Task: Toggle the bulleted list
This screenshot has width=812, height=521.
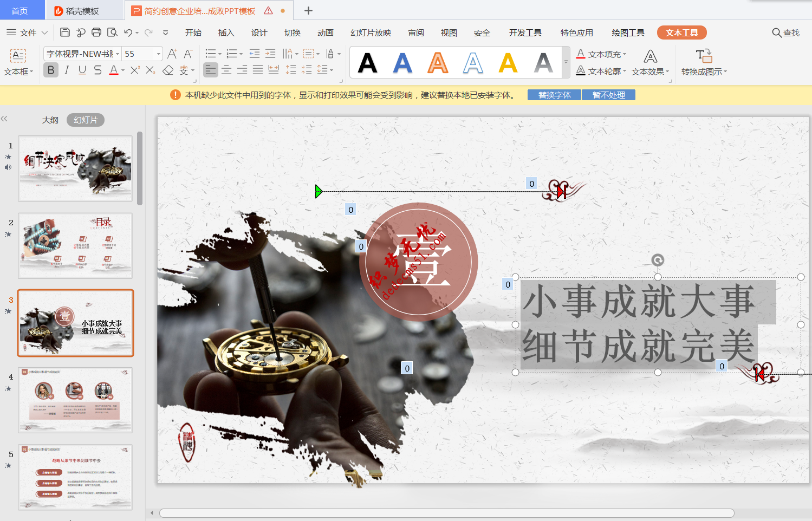Action: pyautogui.click(x=211, y=53)
